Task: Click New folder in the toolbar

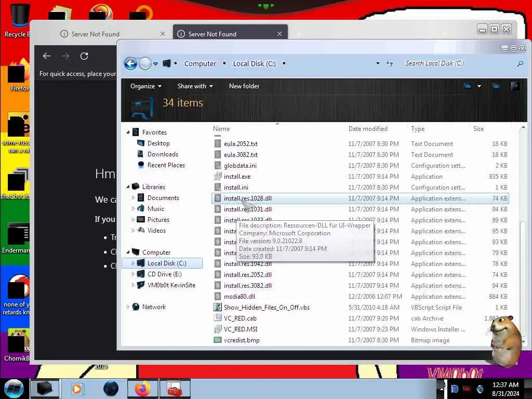Action: pyautogui.click(x=244, y=86)
